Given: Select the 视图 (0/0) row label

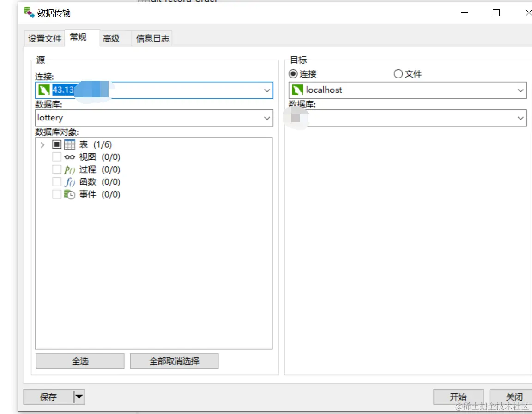Looking at the screenshot, I should [x=99, y=157].
